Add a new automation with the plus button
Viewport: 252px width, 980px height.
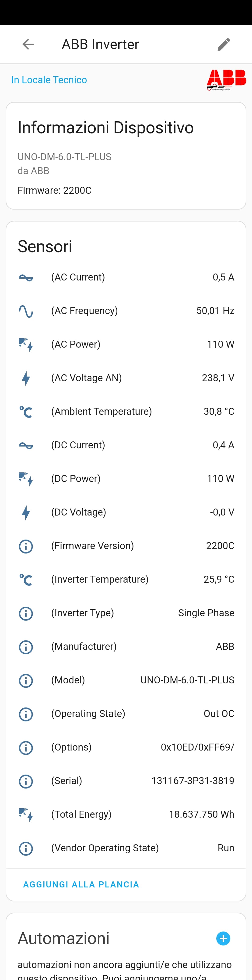(223, 938)
